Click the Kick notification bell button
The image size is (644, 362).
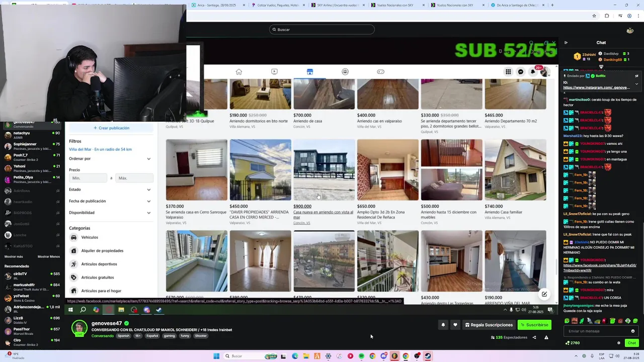coord(443,325)
